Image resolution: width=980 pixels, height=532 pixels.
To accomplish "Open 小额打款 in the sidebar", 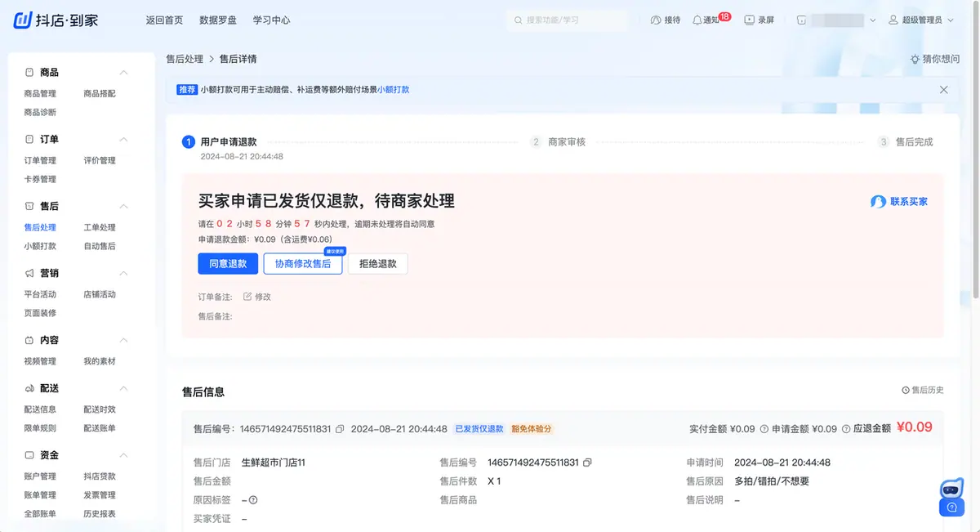I will 40,246.
